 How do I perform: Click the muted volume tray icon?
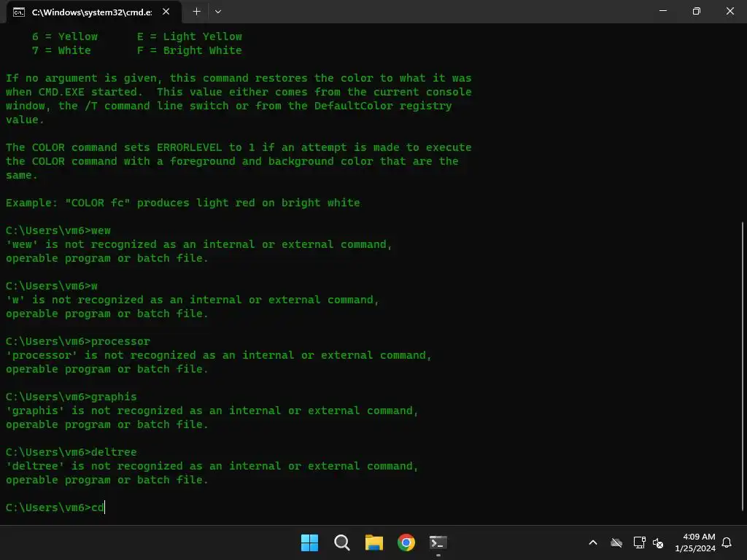coord(658,542)
